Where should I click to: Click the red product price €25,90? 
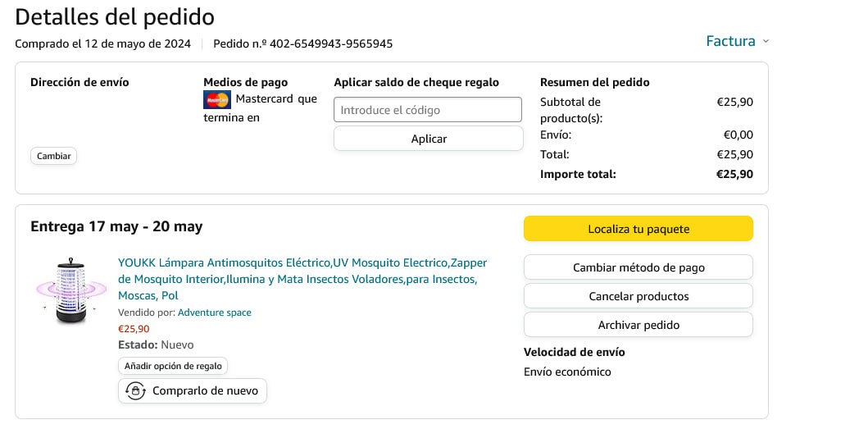(134, 329)
